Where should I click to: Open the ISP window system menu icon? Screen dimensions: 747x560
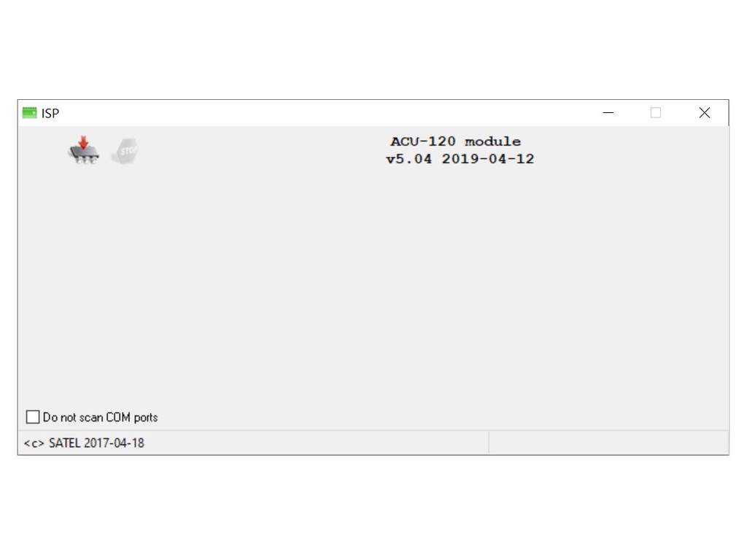(29, 113)
